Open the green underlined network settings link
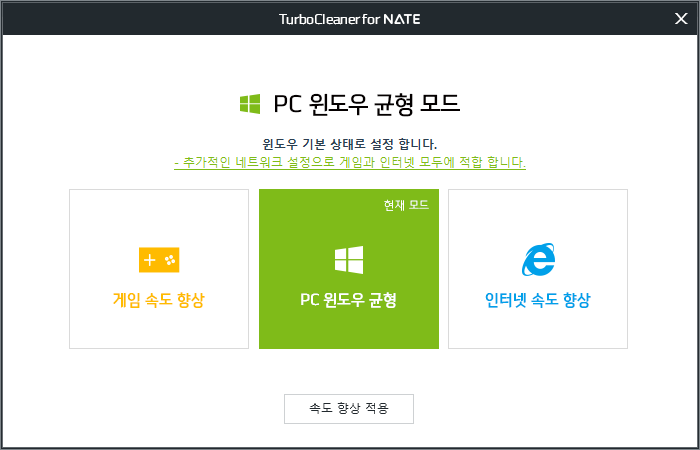 [350, 162]
